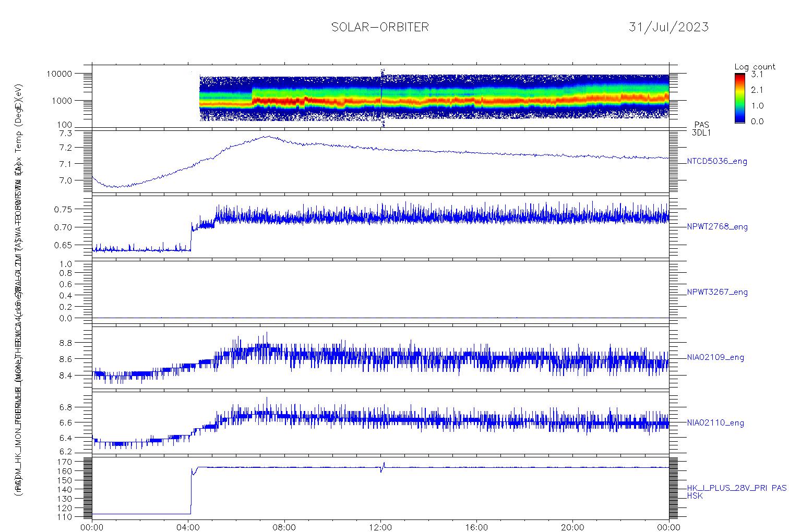This screenshot has width=789, height=532.
Task: Click the 04:00 time axis label
Action: [188, 527]
